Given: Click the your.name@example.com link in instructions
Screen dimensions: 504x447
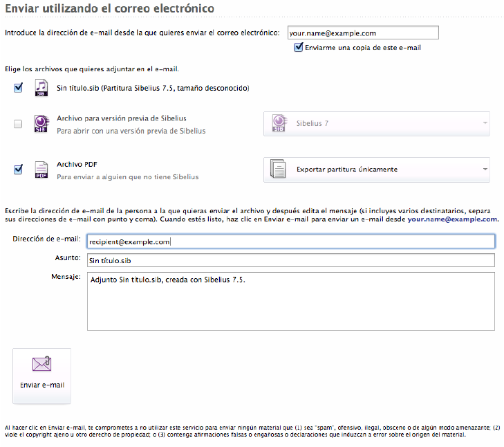Looking at the screenshot, I should click(x=452, y=219).
